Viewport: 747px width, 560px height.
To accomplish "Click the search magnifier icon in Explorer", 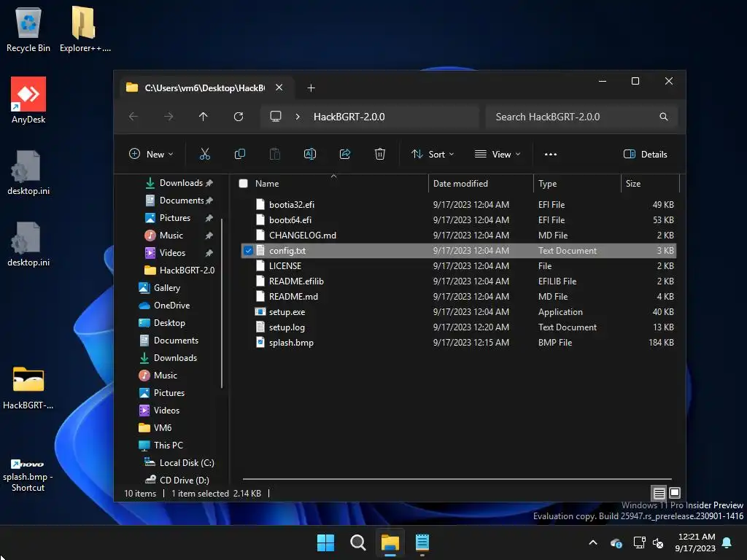I will (664, 117).
